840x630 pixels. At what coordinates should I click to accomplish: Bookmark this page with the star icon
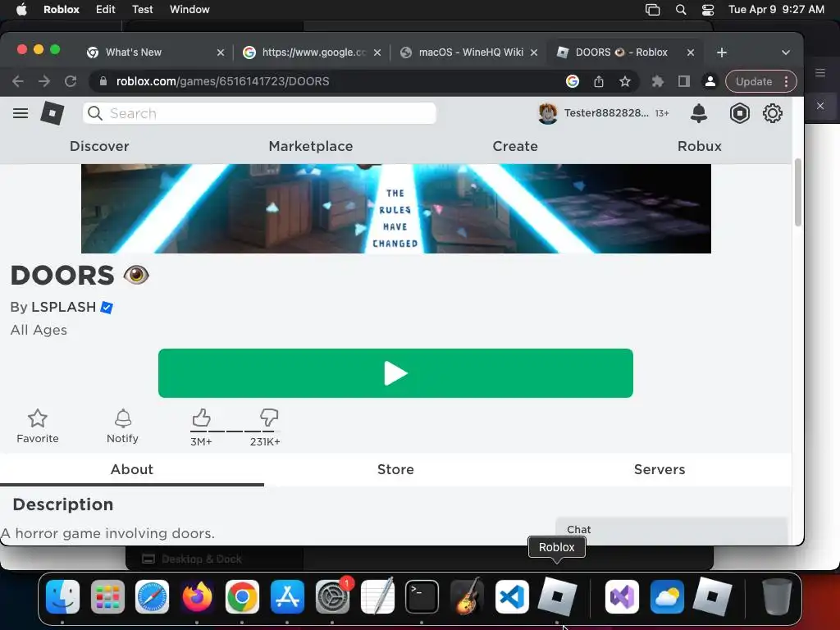tap(624, 81)
